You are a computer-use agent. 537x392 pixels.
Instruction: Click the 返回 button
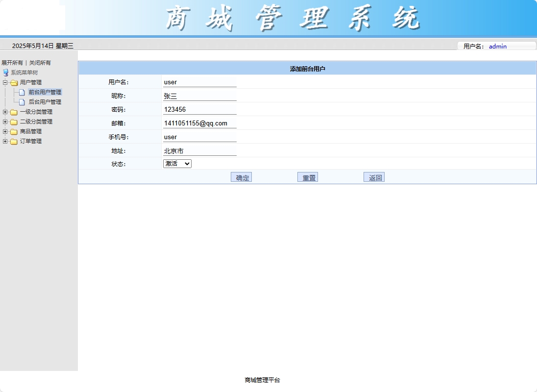click(x=374, y=177)
